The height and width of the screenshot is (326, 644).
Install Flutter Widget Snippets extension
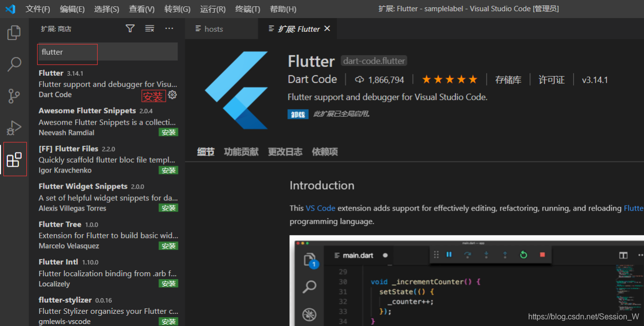pos(169,208)
